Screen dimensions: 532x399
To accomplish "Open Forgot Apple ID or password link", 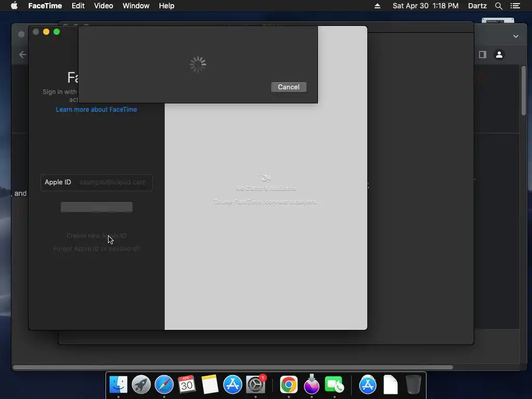I will [96, 249].
